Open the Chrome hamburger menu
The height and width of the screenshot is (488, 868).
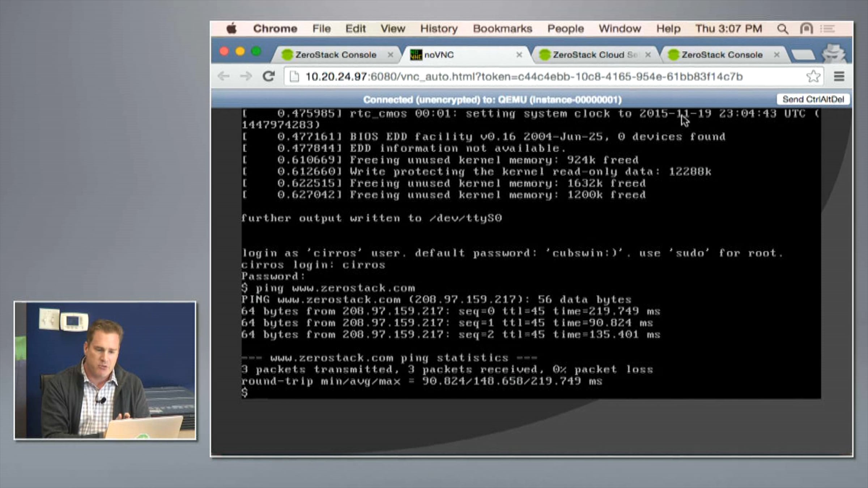(x=839, y=76)
